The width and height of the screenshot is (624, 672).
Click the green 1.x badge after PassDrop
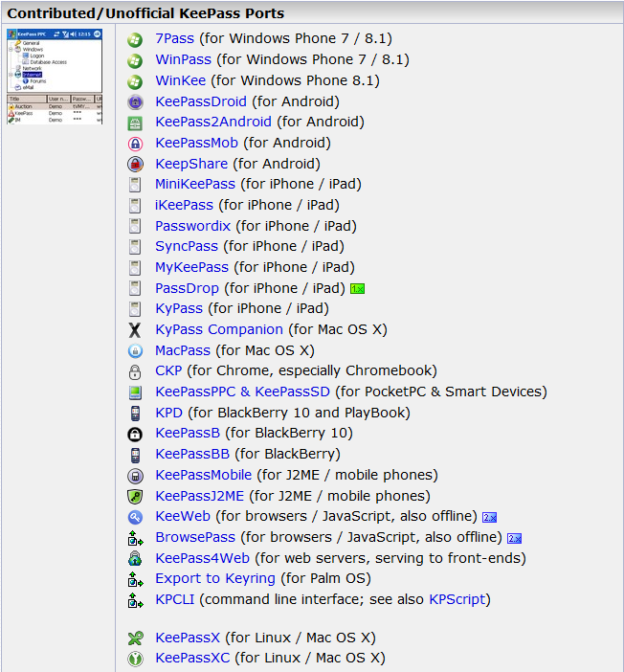(x=357, y=289)
